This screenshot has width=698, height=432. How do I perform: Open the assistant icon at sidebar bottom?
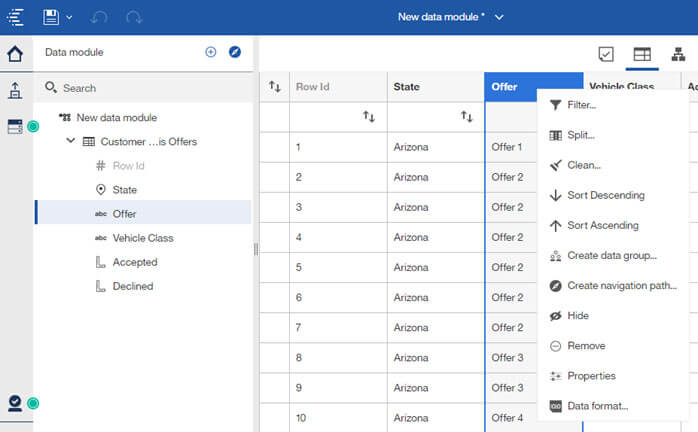click(15, 403)
